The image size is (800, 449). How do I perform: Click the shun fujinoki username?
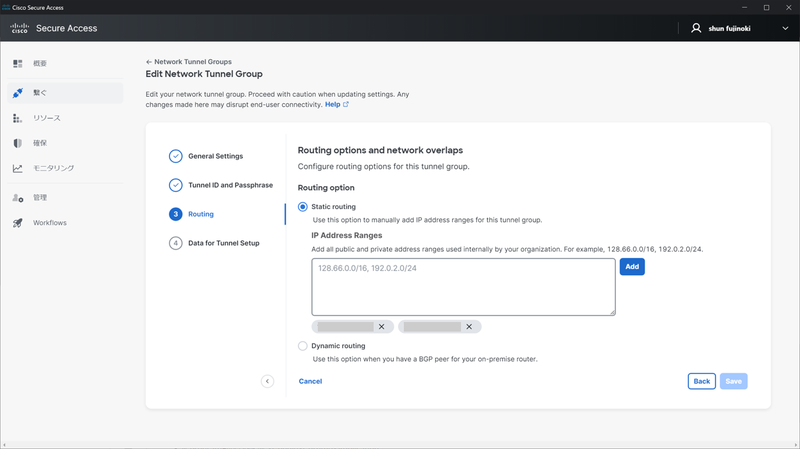(x=729, y=29)
